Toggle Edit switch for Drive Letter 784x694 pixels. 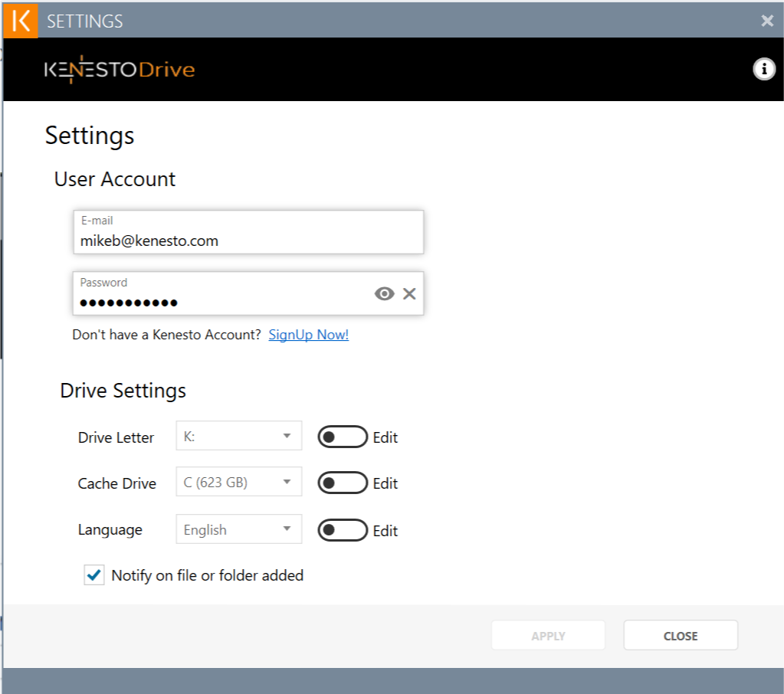[x=343, y=437]
